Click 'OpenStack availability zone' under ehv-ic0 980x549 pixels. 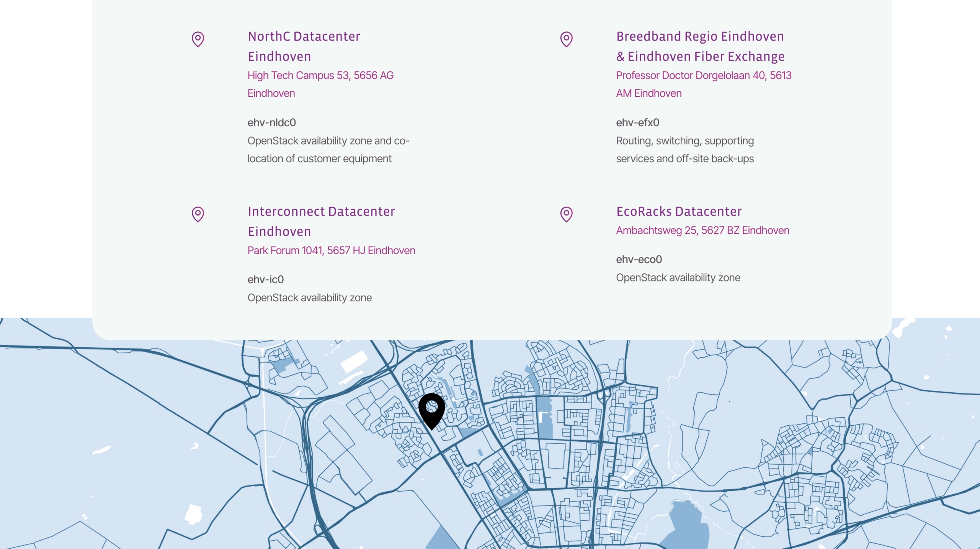coord(309,298)
